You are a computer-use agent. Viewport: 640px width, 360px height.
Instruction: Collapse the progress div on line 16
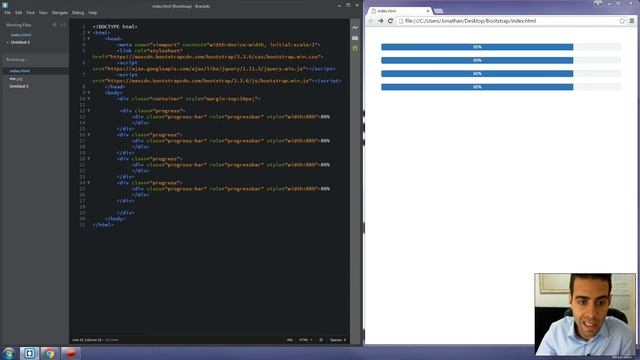[x=89, y=134]
